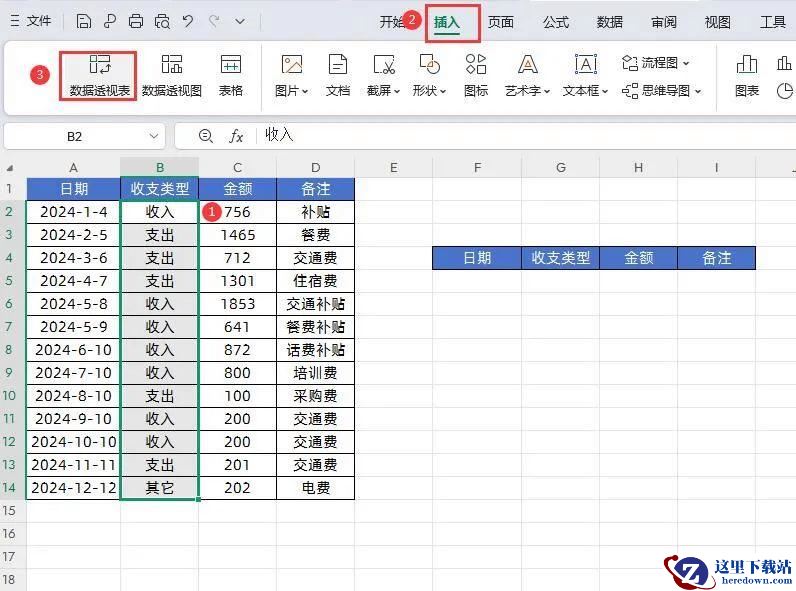Select column C header

click(x=238, y=168)
